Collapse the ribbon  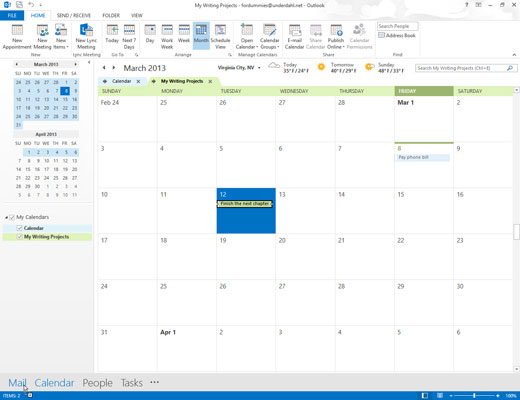coord(514,54)
